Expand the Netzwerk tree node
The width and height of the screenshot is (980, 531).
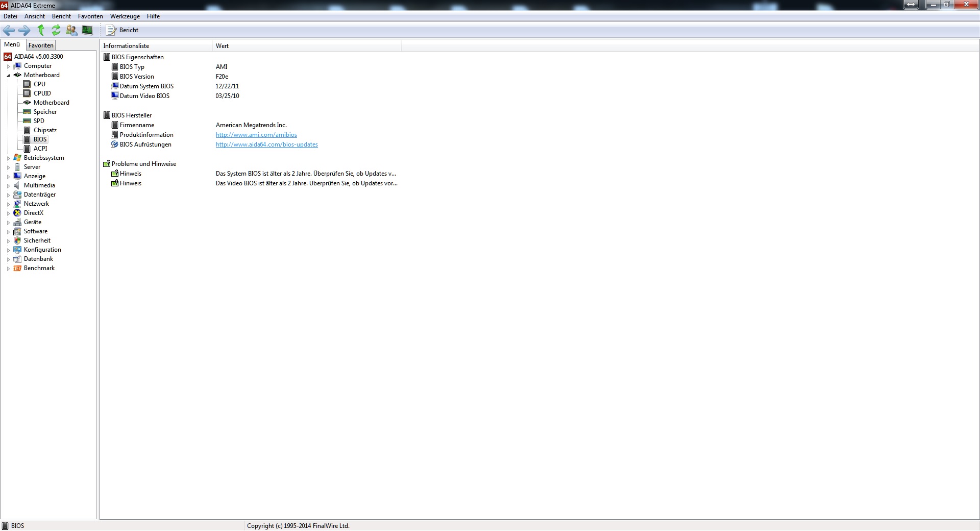pyautogui.click(x=8, y=204)
